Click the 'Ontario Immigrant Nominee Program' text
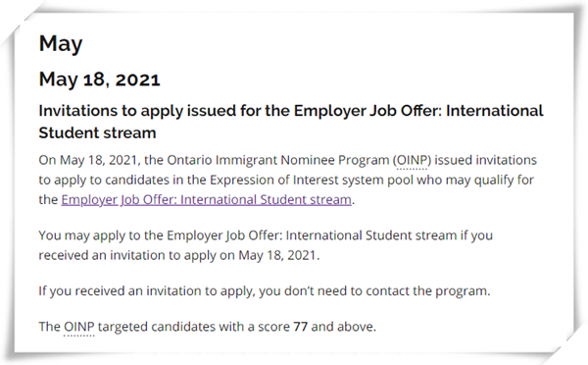Screen dimensions: 588x365 278,160
